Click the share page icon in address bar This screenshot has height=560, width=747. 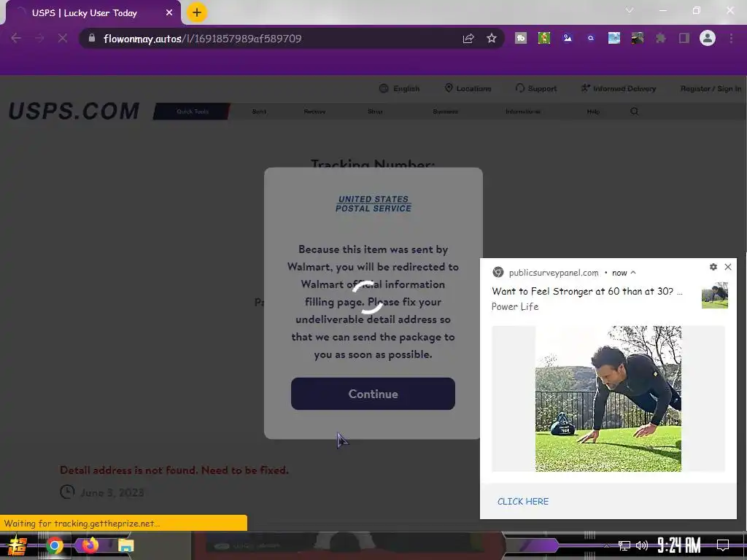tap(468, 39)
